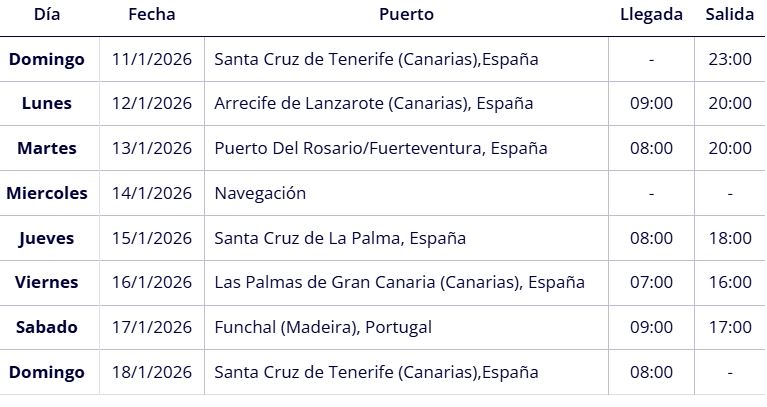Select the Arrecife de Lanzarote port cell
Screen dimensions: 767x407
click(374, 104)
